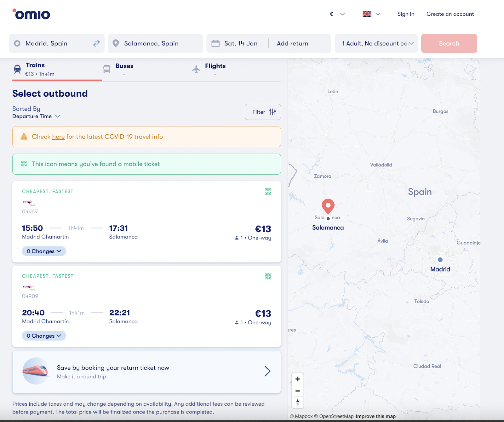Image resolution: width=504 pixels, height=422 pixels.
Task: Click mobile ticket QR icon on 15:50 train
Action: click(268, 191)
